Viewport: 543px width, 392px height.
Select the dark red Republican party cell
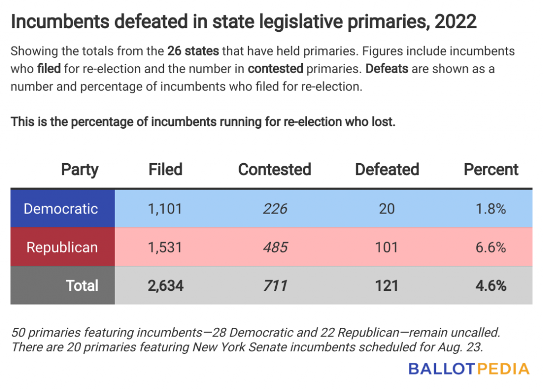tap(63, 247)
